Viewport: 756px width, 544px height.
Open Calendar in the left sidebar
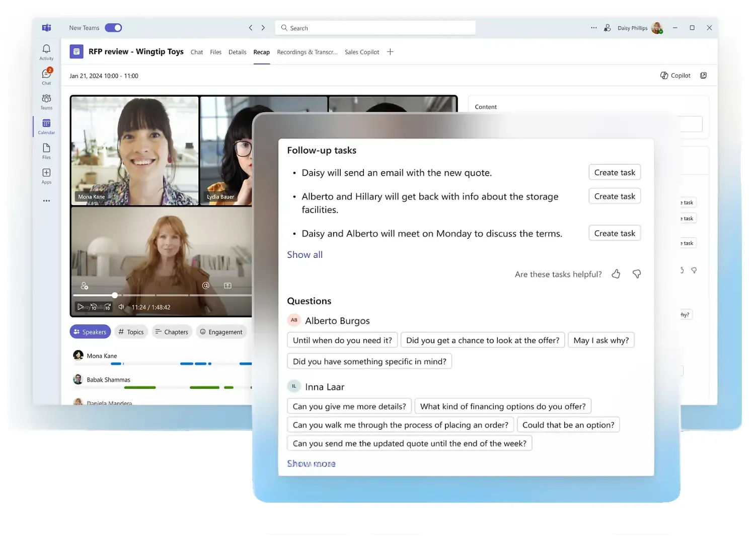point(46,126)
